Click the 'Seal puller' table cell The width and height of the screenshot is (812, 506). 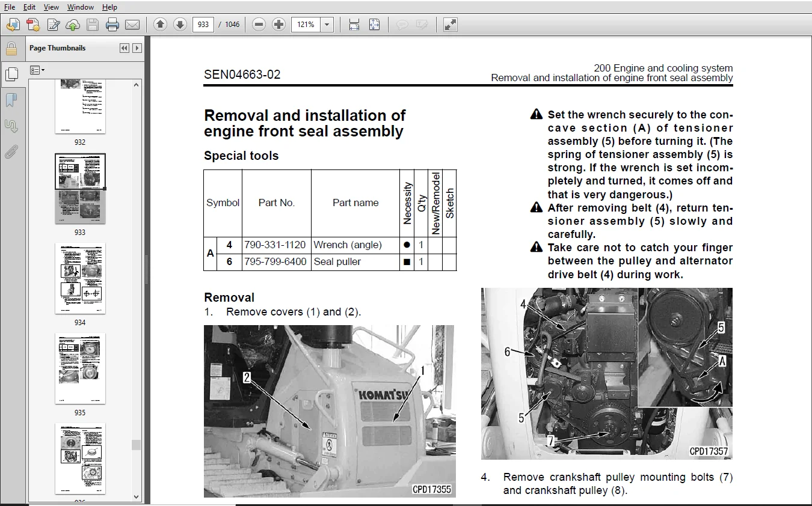355,261
